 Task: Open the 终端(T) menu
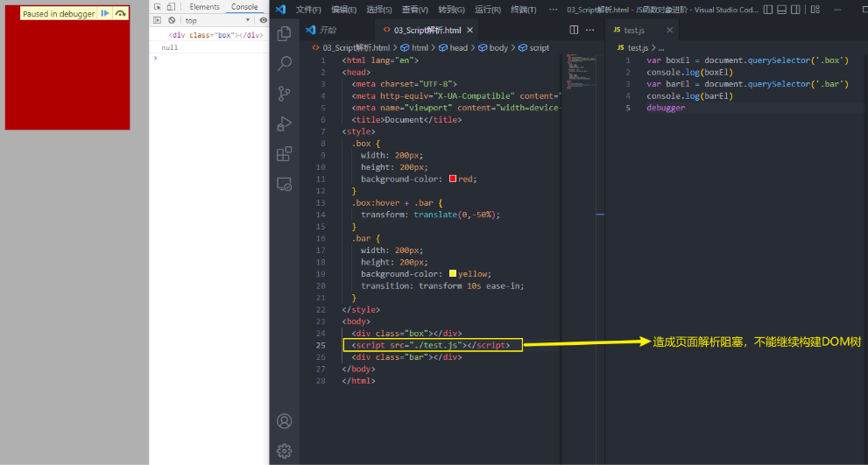pyautogui.click(x=523, y=10)
